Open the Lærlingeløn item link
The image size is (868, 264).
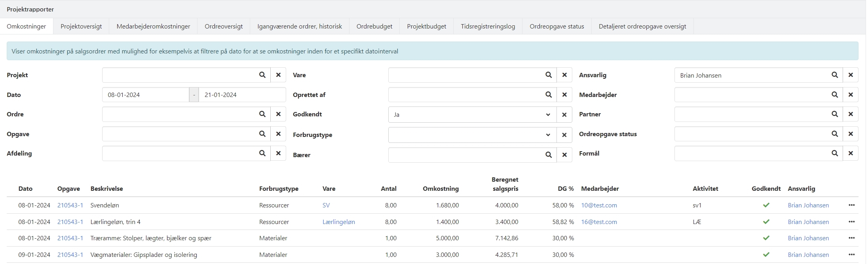[339, 222]
